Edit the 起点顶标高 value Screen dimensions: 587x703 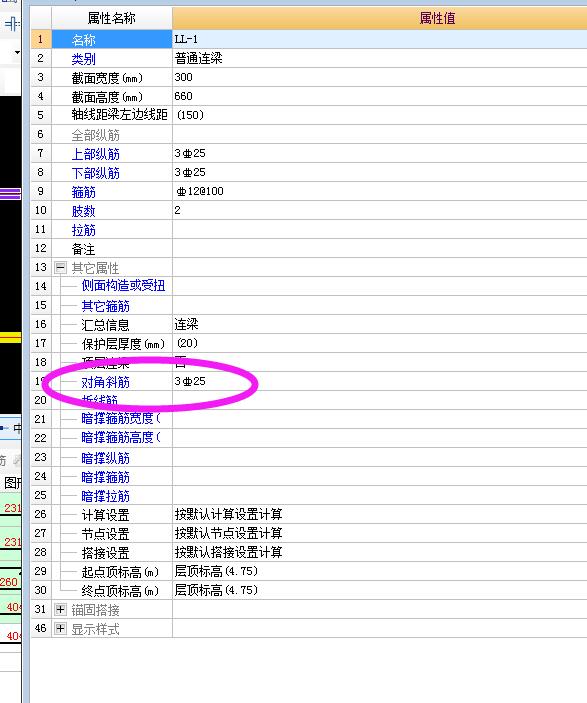[379, 571]
